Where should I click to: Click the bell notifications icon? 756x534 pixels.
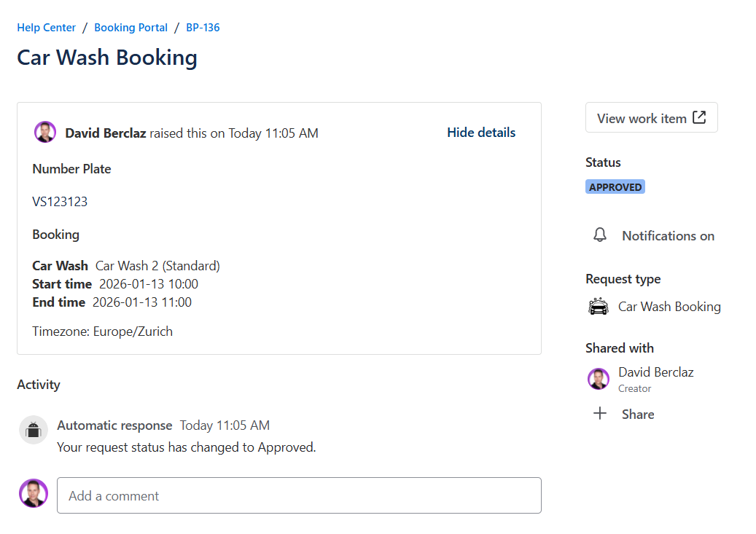(600, 235)
